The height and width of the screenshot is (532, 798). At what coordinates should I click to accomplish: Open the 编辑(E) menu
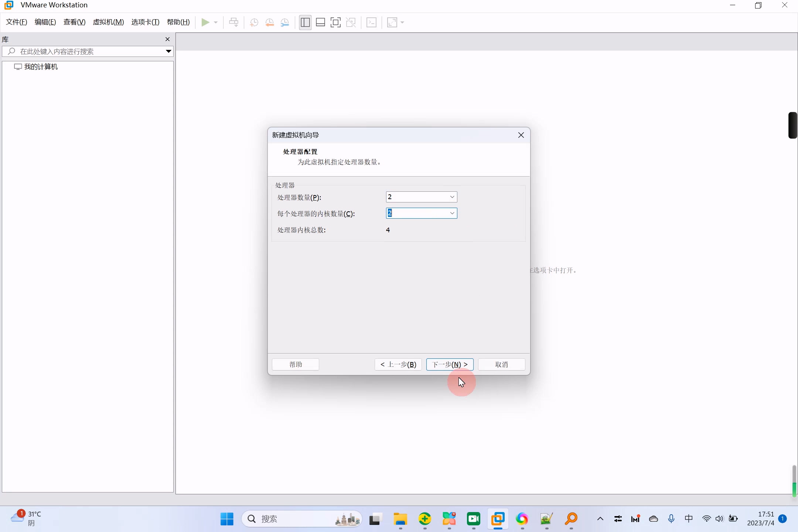[x=45, y=22]
